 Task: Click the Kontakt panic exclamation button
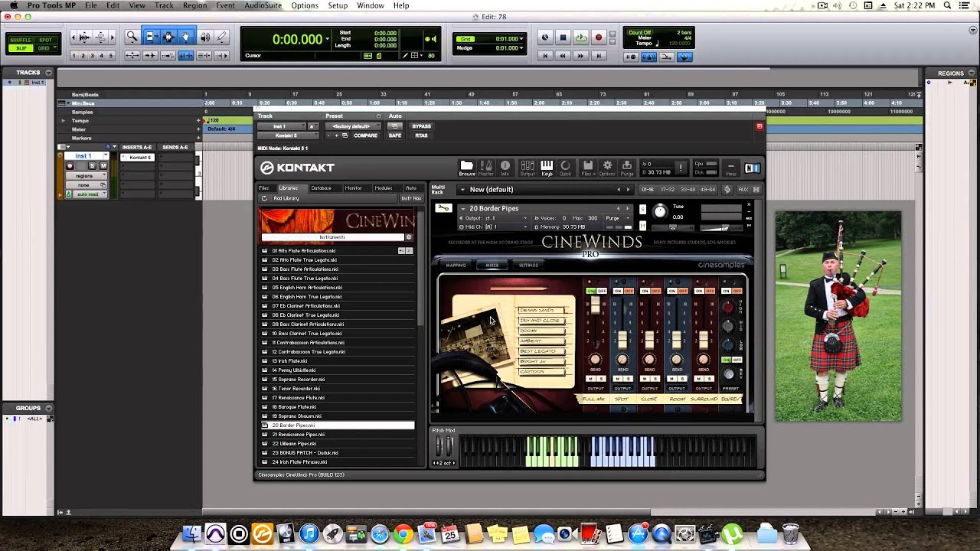pos(680,168)
